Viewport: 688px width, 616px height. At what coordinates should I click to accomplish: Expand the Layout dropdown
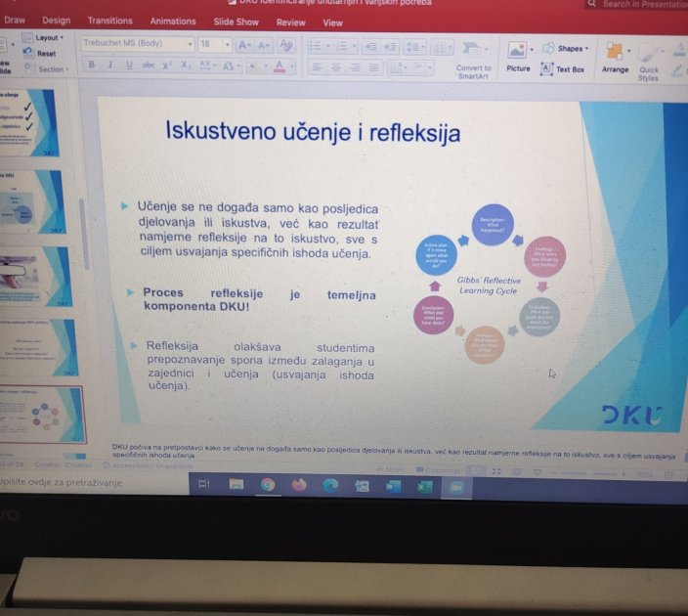point(48,38)
